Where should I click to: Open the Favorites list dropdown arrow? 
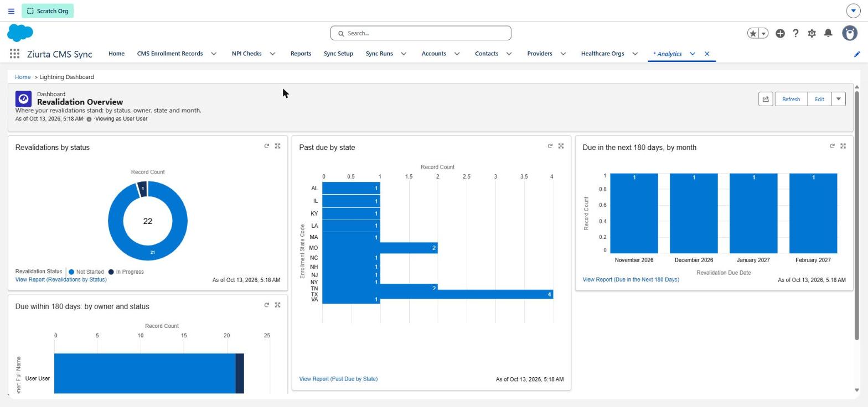[x=763, y=33]
